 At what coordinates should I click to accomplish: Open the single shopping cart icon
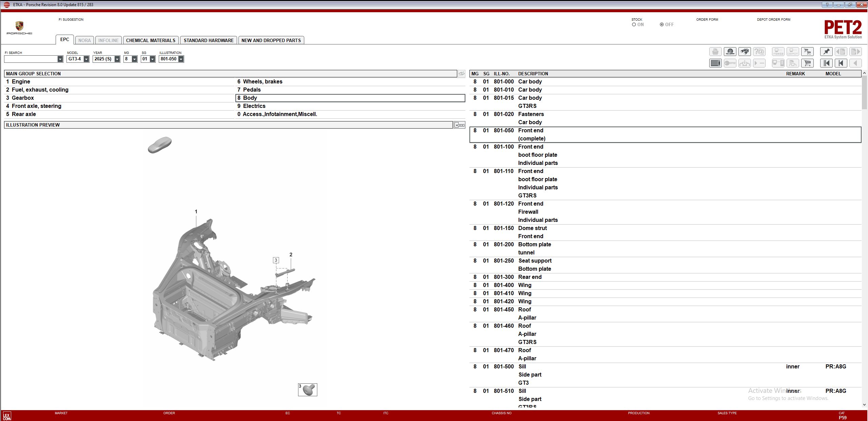(x=807, y=63)
